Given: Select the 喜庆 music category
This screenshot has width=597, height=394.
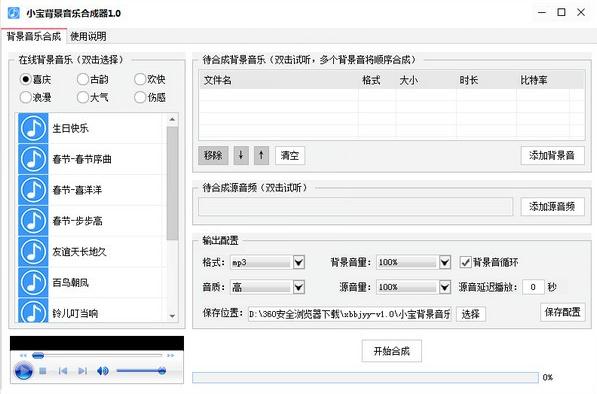Looking at the screenshot, I should pos(35,79).
